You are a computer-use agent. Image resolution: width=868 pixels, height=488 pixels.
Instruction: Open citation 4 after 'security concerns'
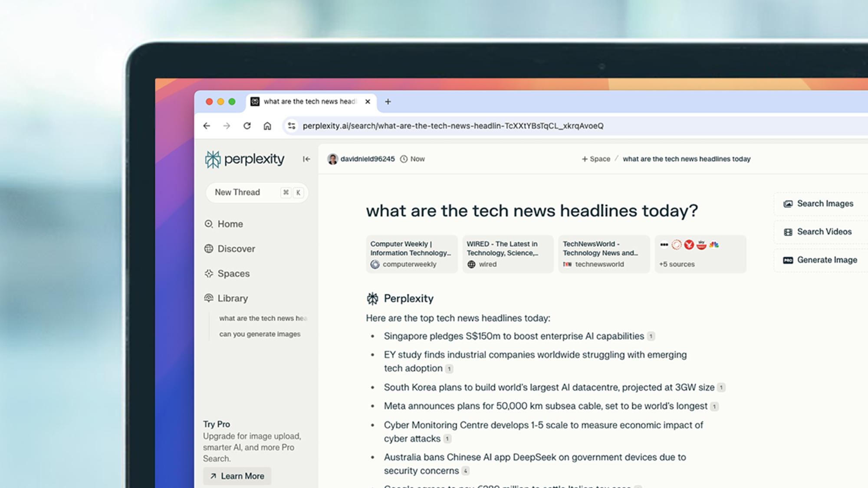click(x=465, y=471)
